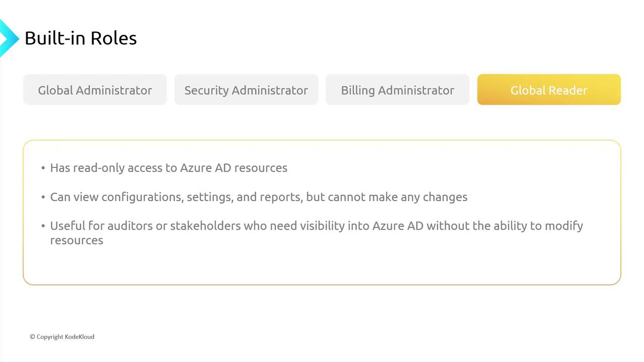Click the © symbol in the footer

[32, 337]
